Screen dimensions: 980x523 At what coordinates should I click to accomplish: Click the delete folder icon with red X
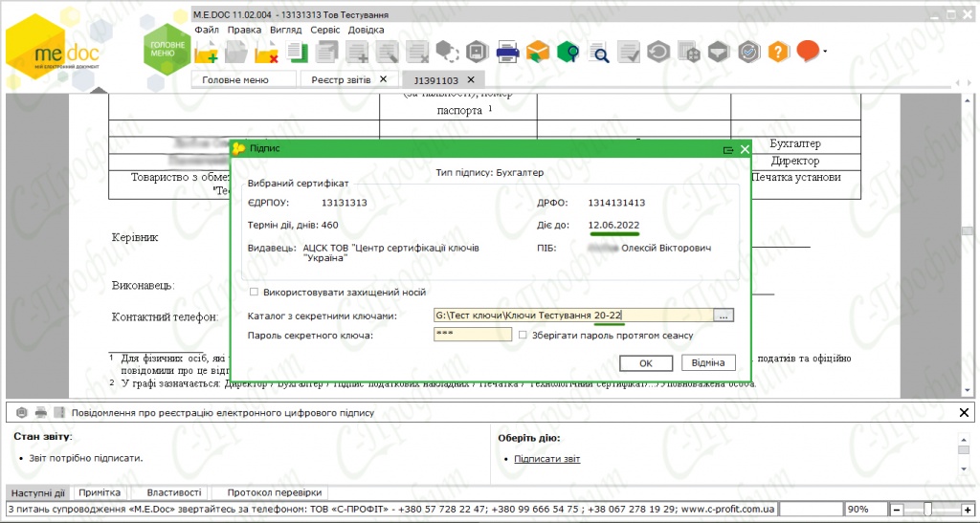(x=266, y=53)
